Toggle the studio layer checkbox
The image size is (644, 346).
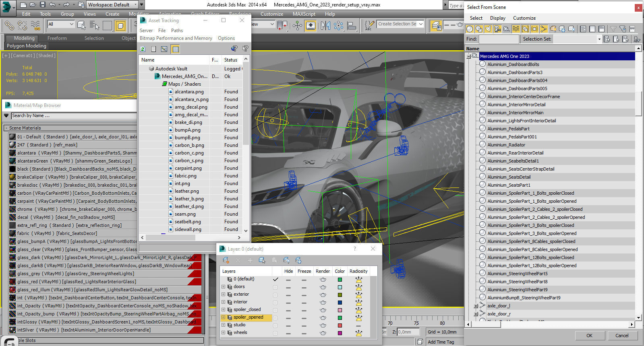point(275,325)
